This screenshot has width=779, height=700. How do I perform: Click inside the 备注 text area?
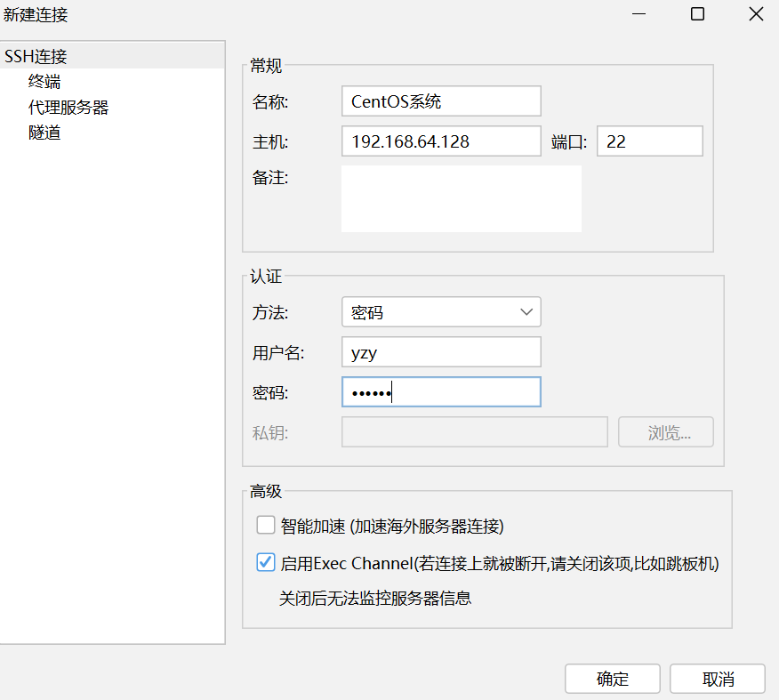[462, 198]
